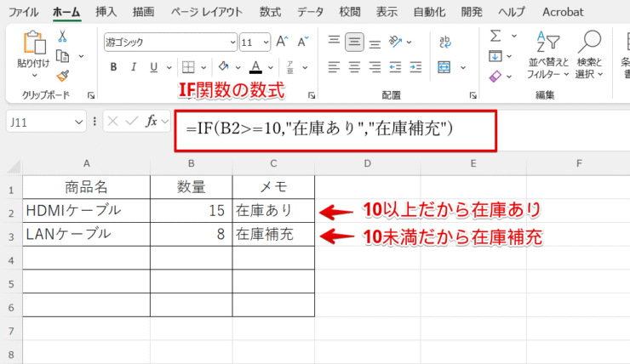Click the Fill down icon
The height and width of the screenshot is (364, 630).
pos(495,56)
